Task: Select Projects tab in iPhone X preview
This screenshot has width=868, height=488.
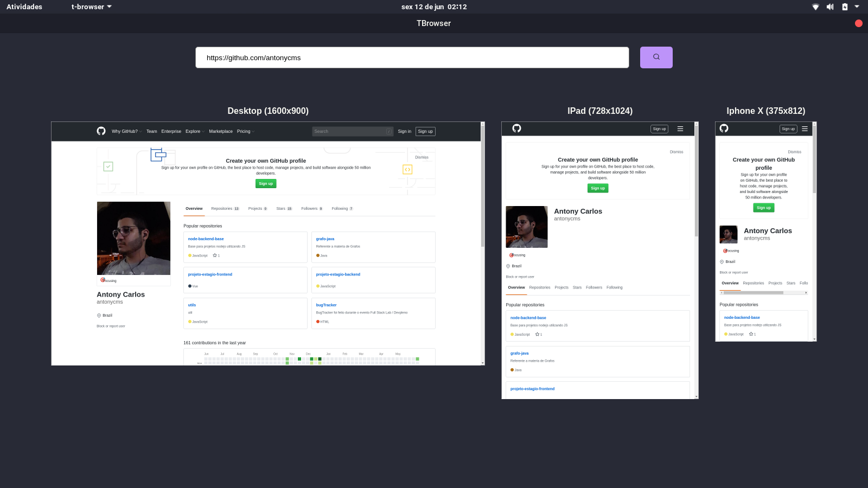Action: click(775, 283)
